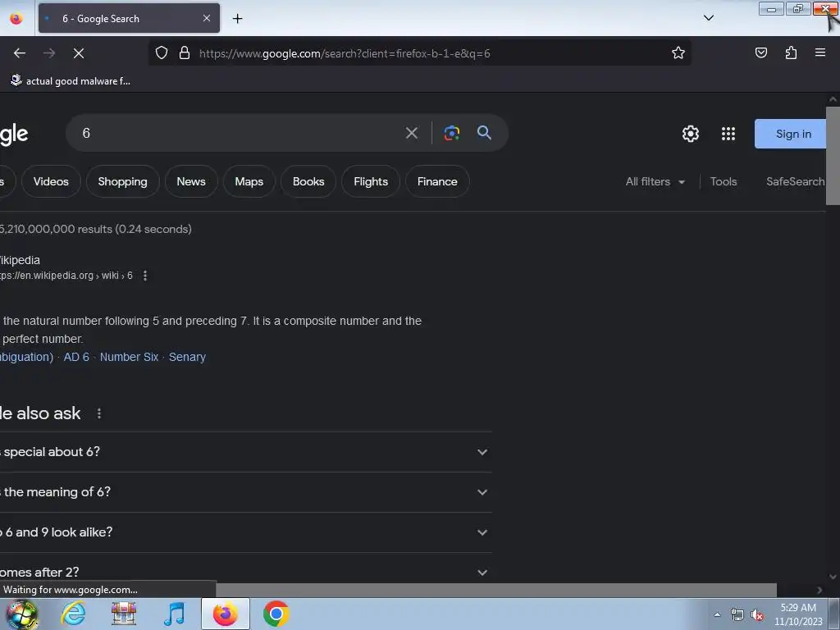Open Google Chrome from the taskbar
This screenshot has height=630, width=840.
[276, 614]
